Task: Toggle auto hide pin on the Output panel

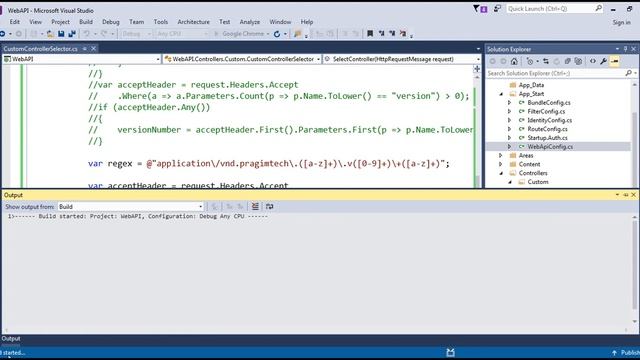Action: (626, 195)
